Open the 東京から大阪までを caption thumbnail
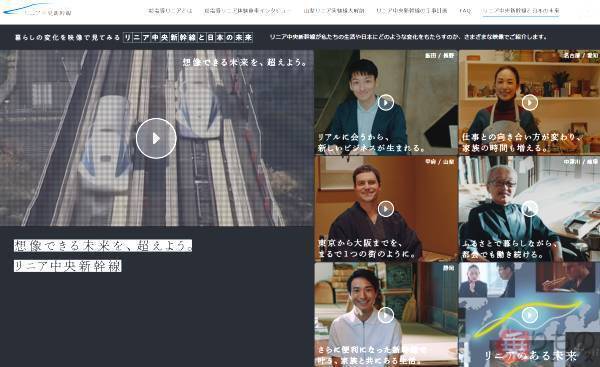Screen dimensions: 600x367 tap(386, 209)
